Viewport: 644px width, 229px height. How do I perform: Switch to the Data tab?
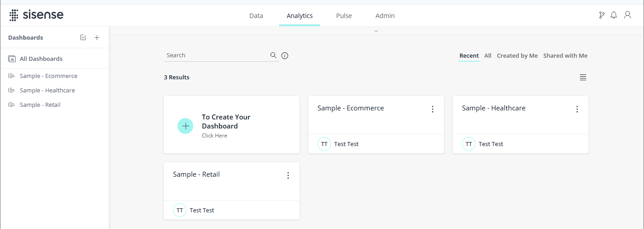[x=256, y=16]
